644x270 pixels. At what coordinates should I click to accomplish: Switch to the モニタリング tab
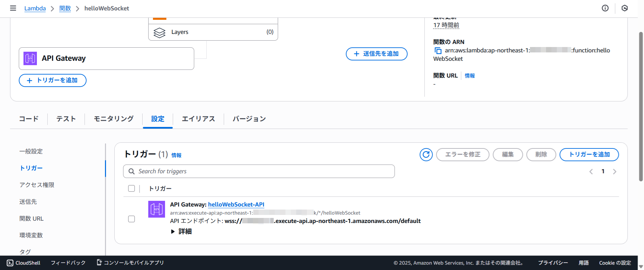(113, 119)
